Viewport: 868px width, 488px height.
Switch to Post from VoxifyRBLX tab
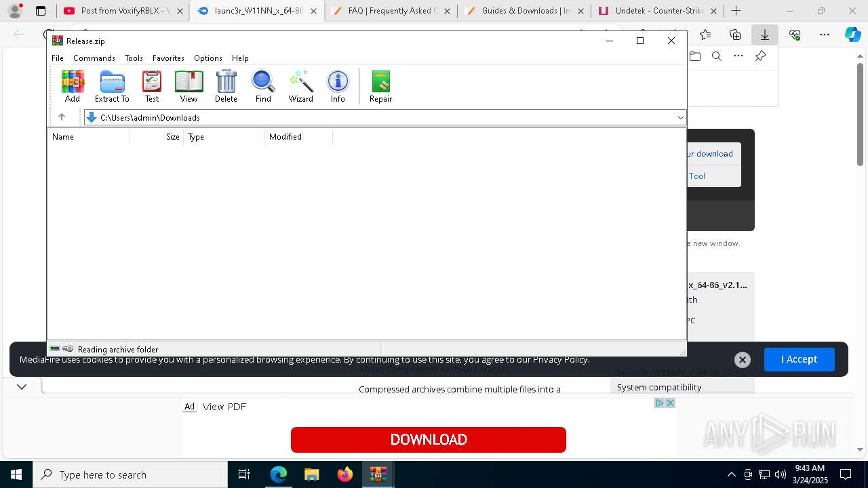click(123, 11)
